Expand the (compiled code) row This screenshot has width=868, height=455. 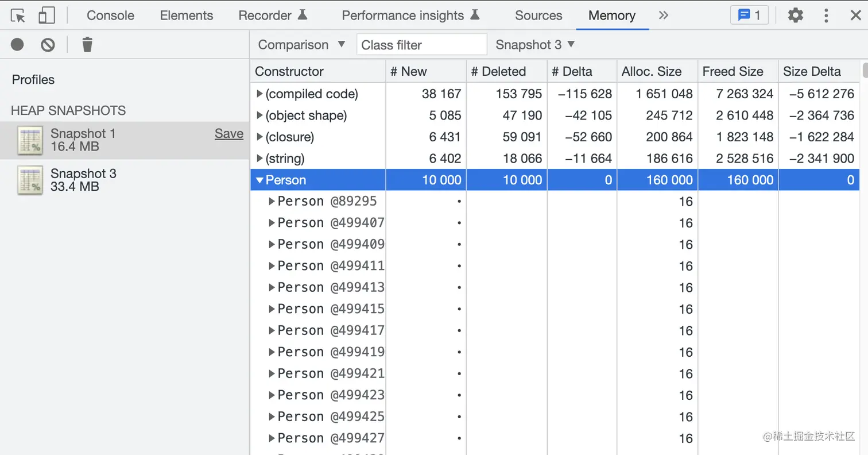(260, 94)
